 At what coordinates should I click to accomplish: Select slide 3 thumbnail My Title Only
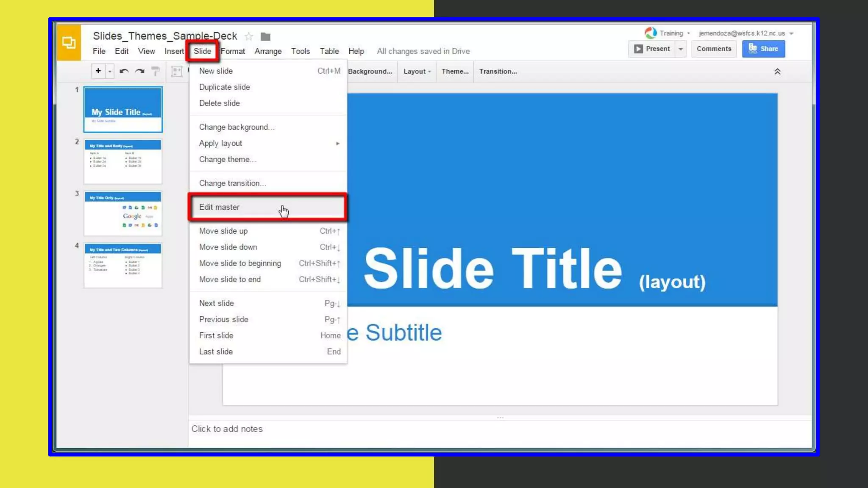pyautogui.click(x=123, y=213)
